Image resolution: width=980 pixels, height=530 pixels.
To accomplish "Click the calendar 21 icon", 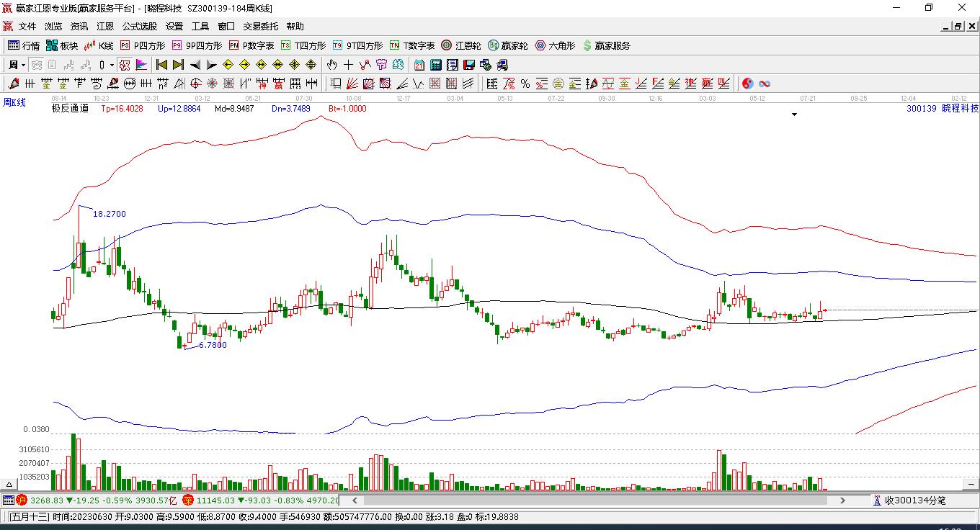I will [419, 65].
